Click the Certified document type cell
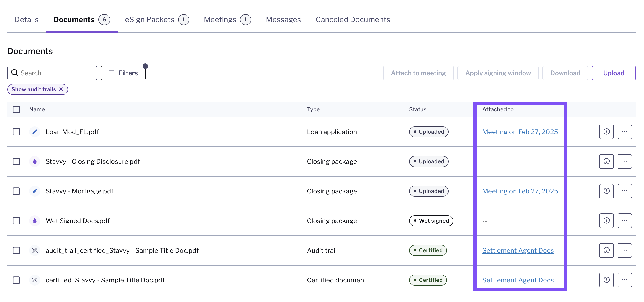 [336, 280]
